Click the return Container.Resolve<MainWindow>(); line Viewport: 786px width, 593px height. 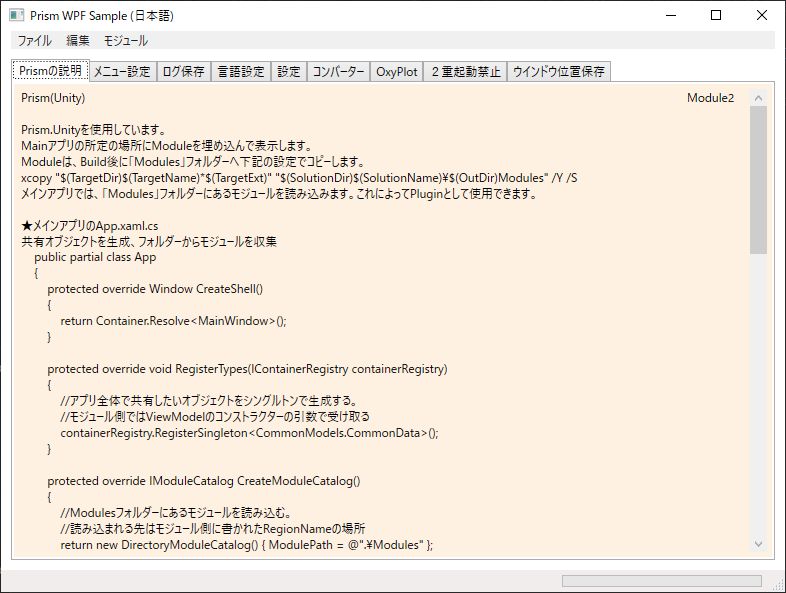coord(173,321)
